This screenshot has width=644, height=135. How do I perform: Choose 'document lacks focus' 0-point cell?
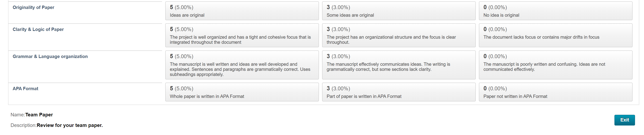555,36
